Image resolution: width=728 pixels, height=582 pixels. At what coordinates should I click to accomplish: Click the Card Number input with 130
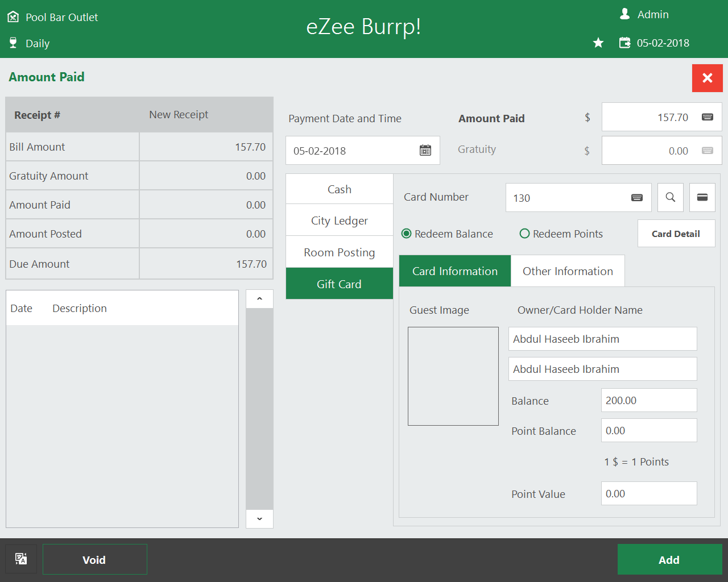(578, 198)
